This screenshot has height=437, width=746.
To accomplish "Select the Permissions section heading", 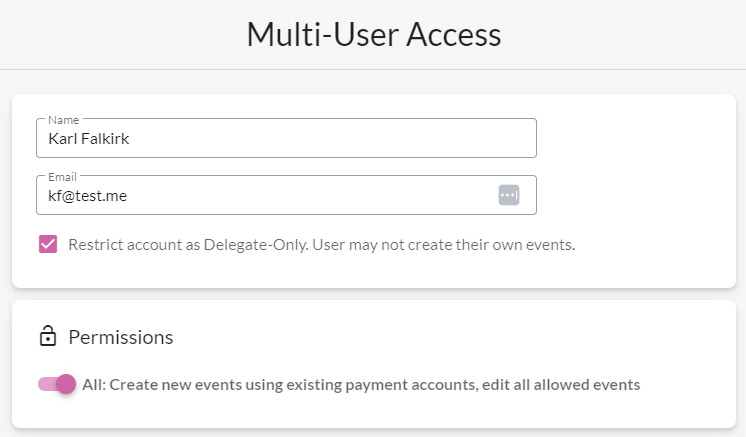I will tap(121, 337).
